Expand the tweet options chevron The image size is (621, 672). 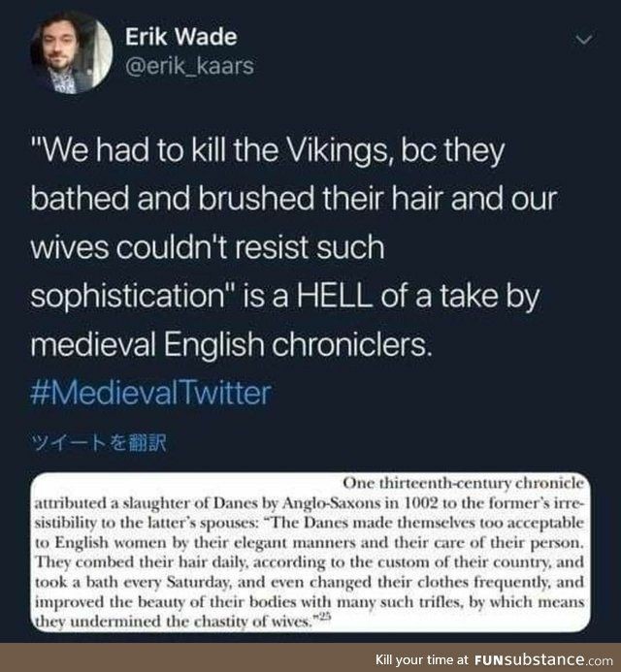[x=584, y=41]
